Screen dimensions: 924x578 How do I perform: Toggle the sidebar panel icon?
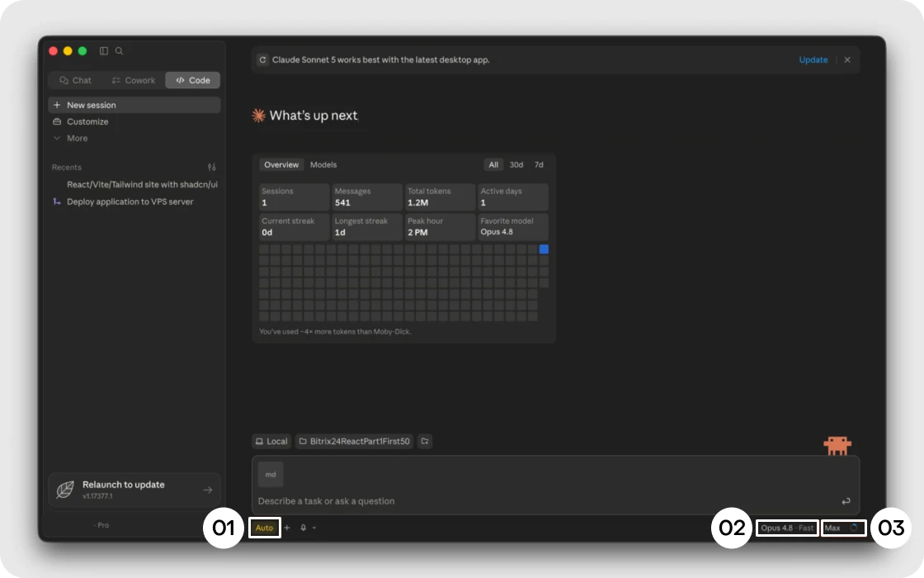pyautogui.click(x=104, y=51)
